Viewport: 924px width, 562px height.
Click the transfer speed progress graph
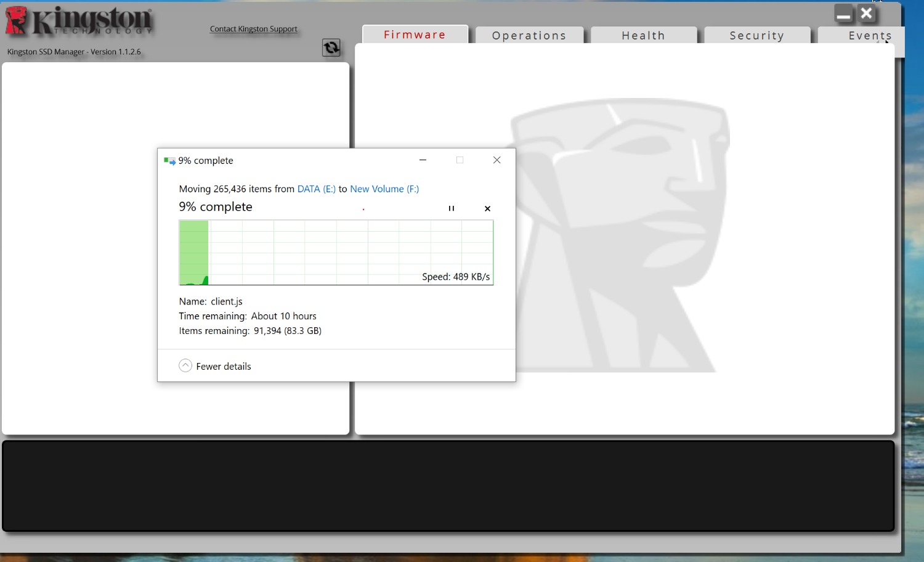[336, 253]
